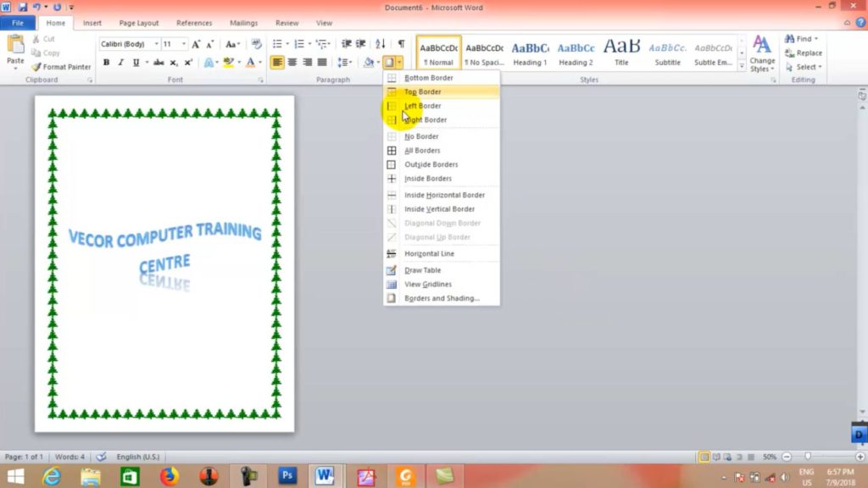Open Text Effects glowing A icon
The width and height of the screenshot is (868, 488).
coord(209,63)
